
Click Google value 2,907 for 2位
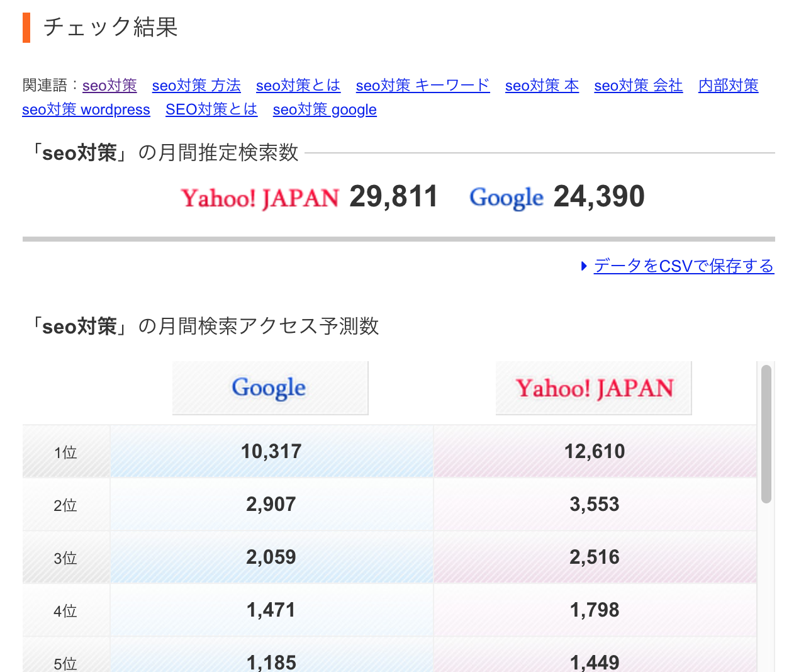click(x=271, y=505)
